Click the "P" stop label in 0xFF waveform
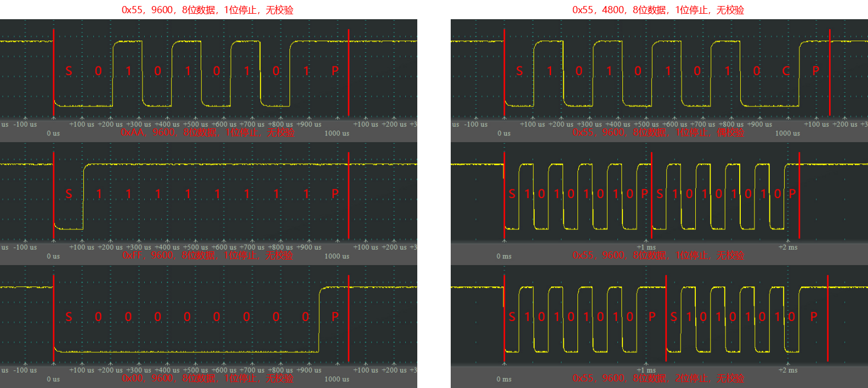Viewport: 868px width, 388px height. (x=335, y=194)
